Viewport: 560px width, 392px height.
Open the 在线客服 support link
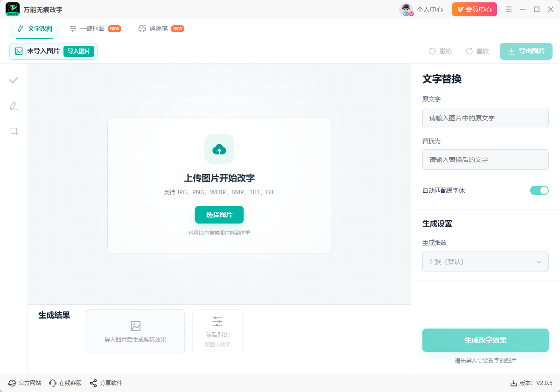tap(65, 383)
